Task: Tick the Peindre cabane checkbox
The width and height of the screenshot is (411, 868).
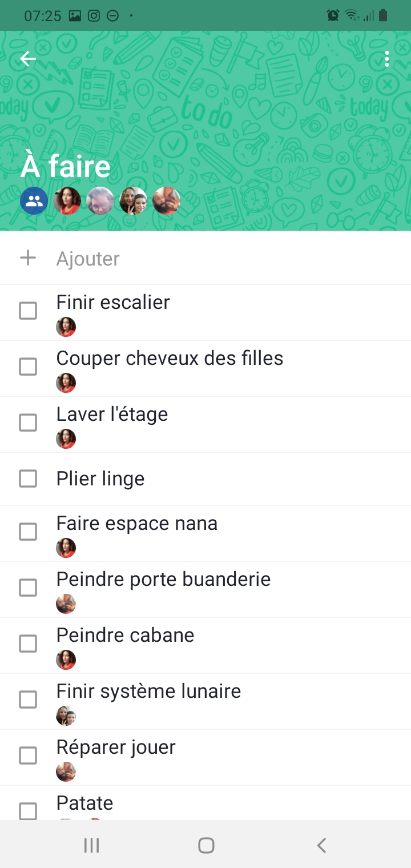Action: point(28,644)
